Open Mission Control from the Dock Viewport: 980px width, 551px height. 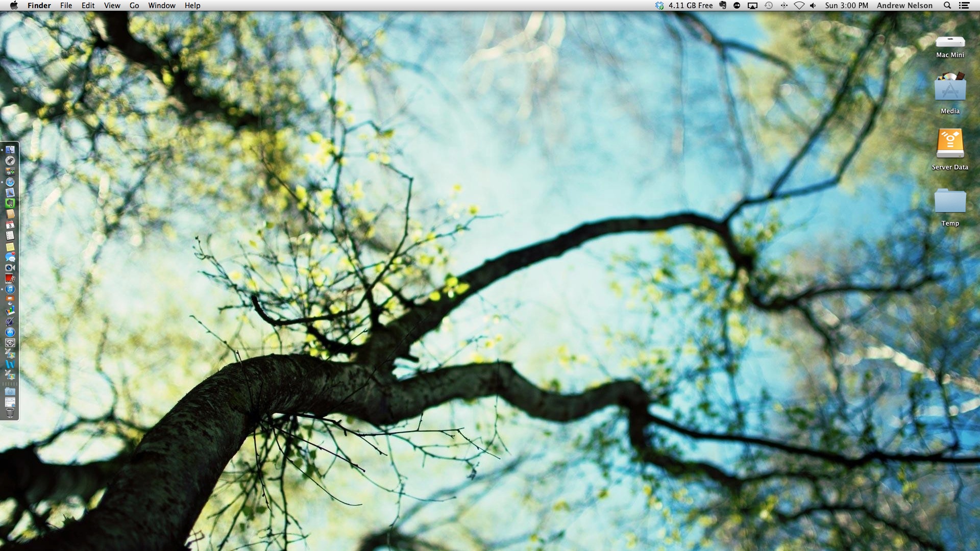click(x=10, y=171)
